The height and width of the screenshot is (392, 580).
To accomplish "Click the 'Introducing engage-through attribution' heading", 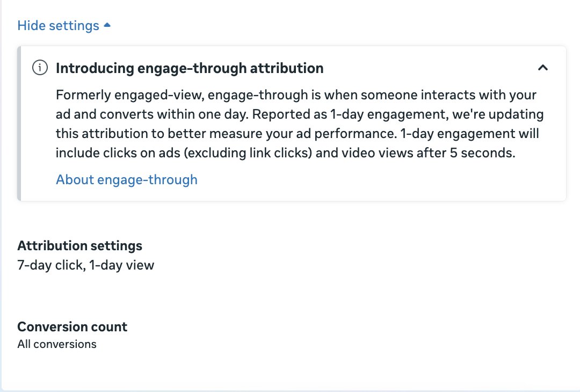I will coord(190,68).
